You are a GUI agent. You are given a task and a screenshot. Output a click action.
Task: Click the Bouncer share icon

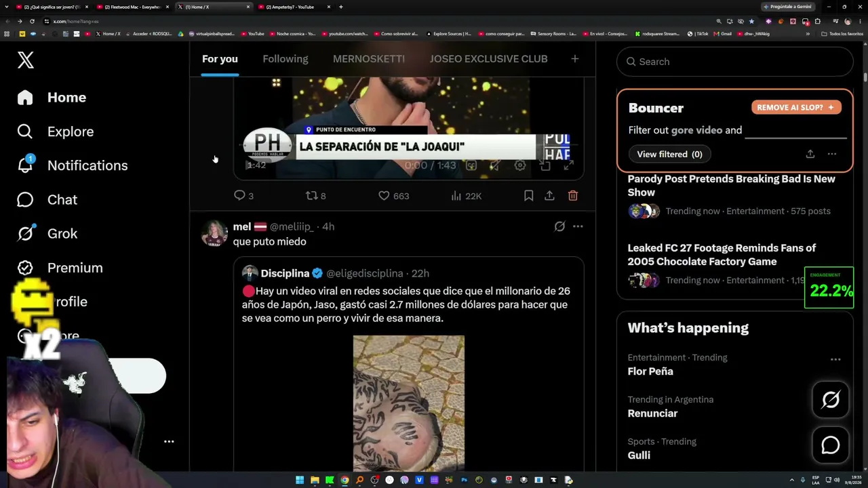[810, 154]
